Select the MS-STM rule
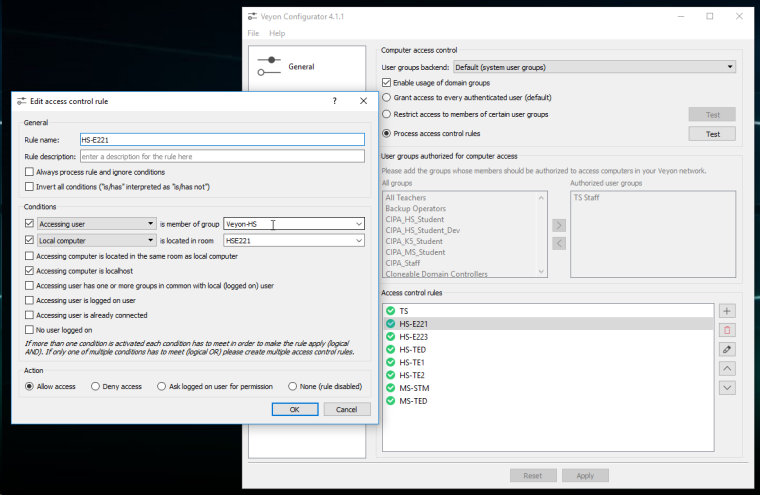760x495 pixels. pyautogui.click(x=548, y=388)
